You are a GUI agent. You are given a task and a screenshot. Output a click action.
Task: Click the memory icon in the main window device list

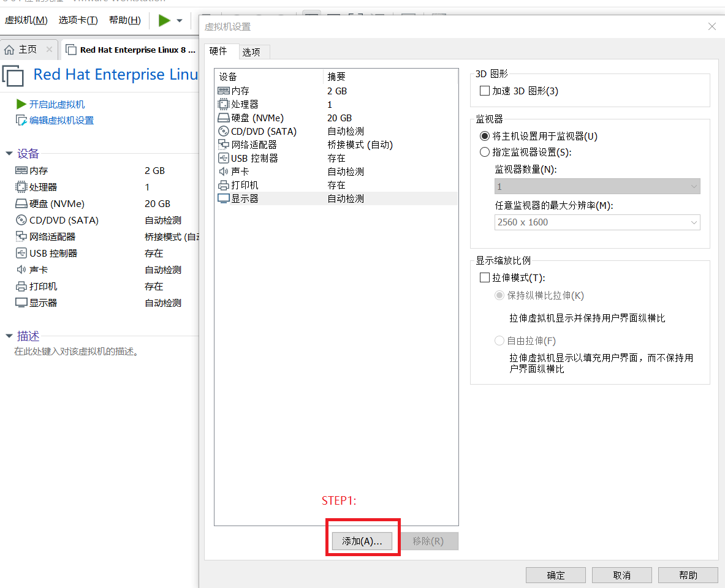point(21,170)
